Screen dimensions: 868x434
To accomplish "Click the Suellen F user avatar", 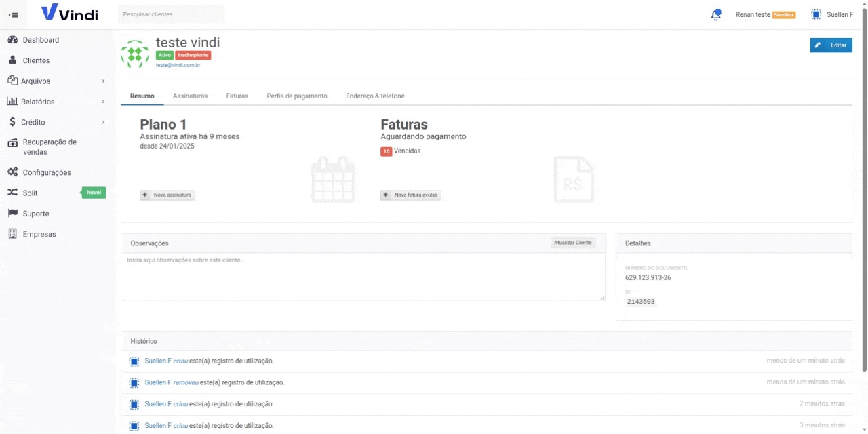I will 816,14.
